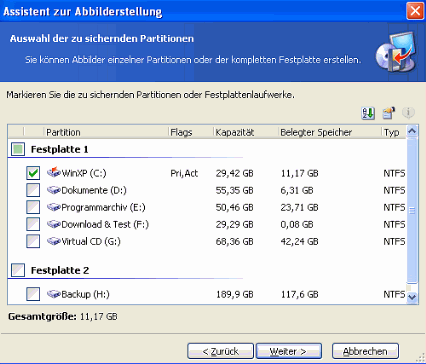Click the Dokumente (D:) drive icon
Screen dimensions: 426x364
pos(53,190)
